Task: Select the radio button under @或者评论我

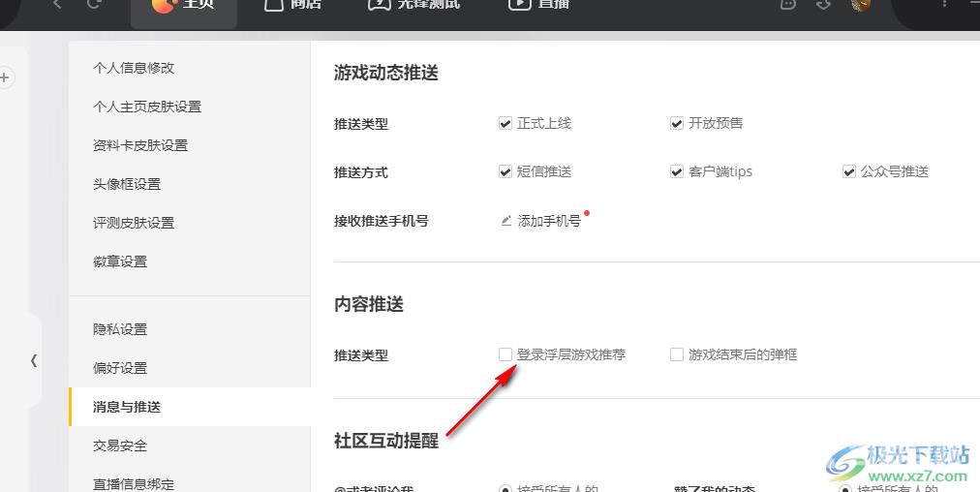Action: (x=505, y=489)
